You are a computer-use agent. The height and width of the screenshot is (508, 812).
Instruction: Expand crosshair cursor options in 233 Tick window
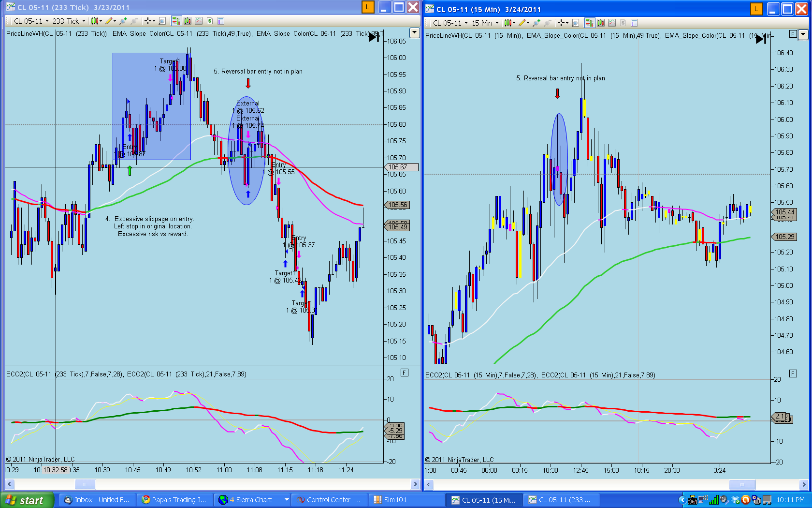coord(154,21)
